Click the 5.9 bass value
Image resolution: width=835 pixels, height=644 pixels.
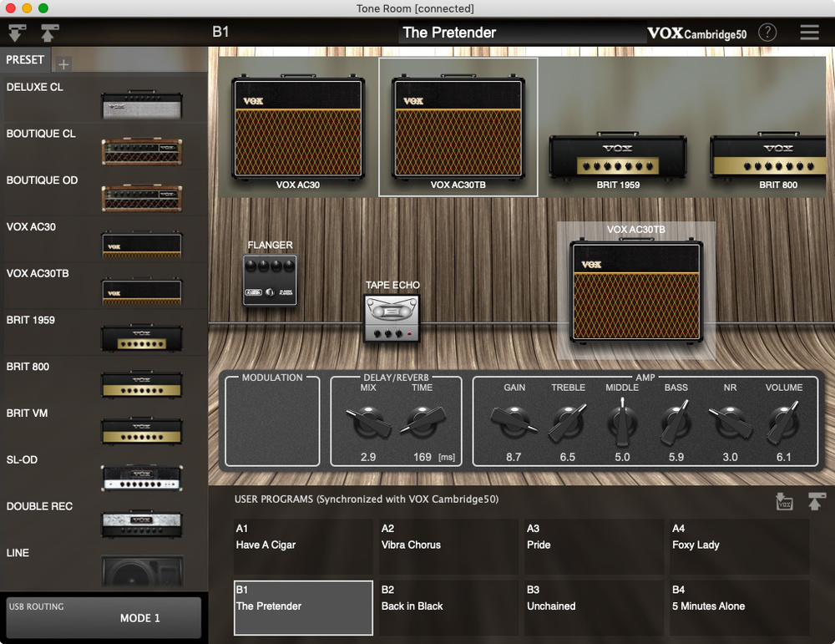[676, 457]
